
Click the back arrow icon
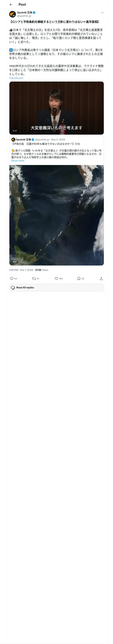[11, 5]
